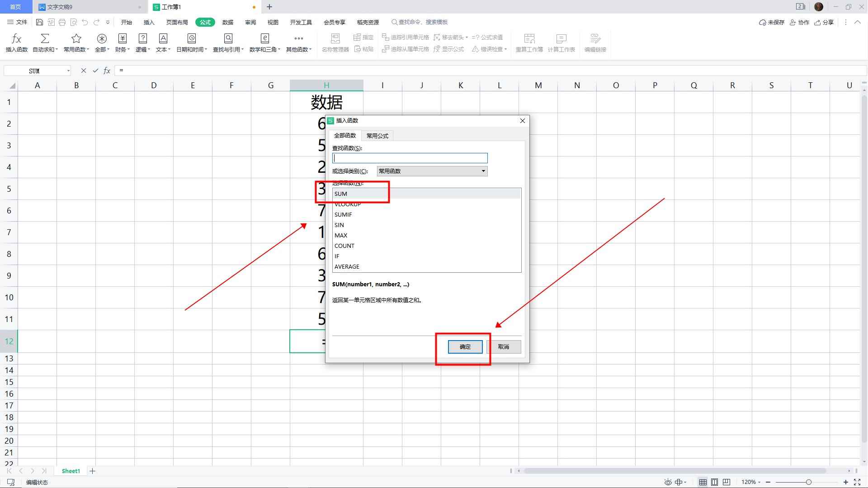The height and width of the screenshot is (488, 868).
Task: Switch to page layout view in status bar
Action: pyautogui.click(x=714, y=482)
